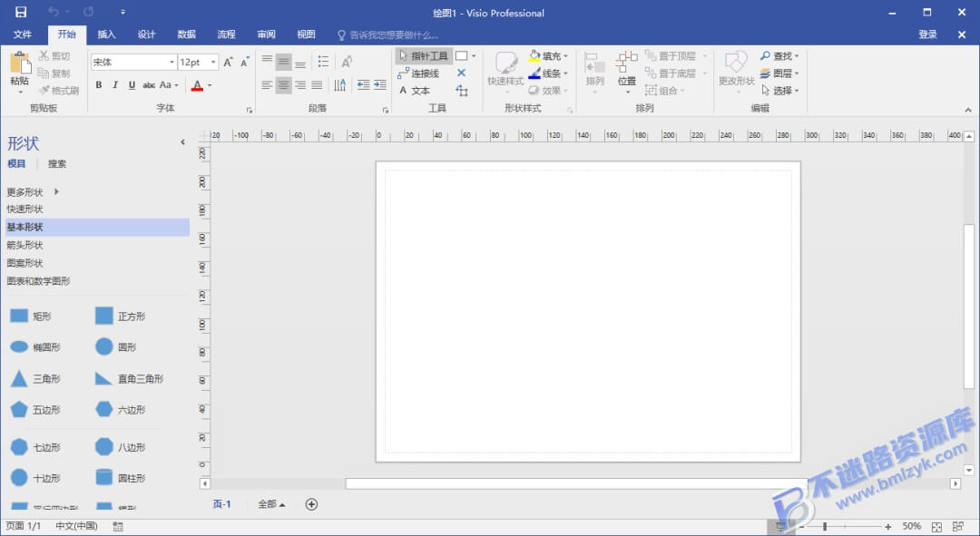Open the font color dropdown arrow
This screenshot has height=536, width=980.
(x=210, y=85)
